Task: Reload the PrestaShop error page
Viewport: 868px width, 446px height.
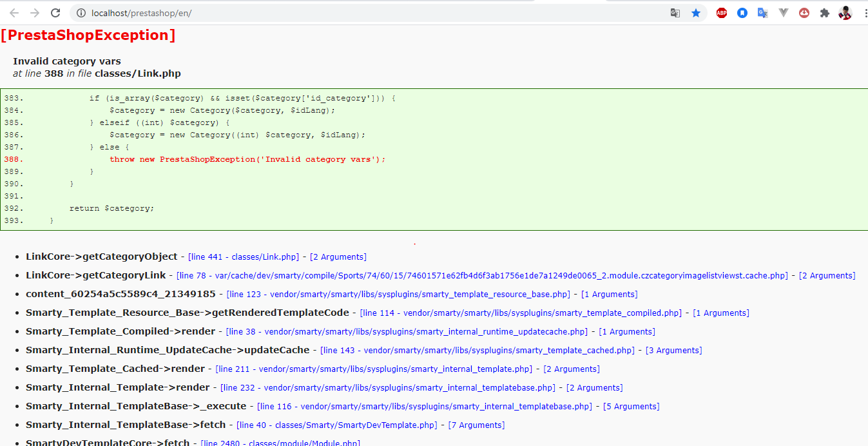Action: 55,13
